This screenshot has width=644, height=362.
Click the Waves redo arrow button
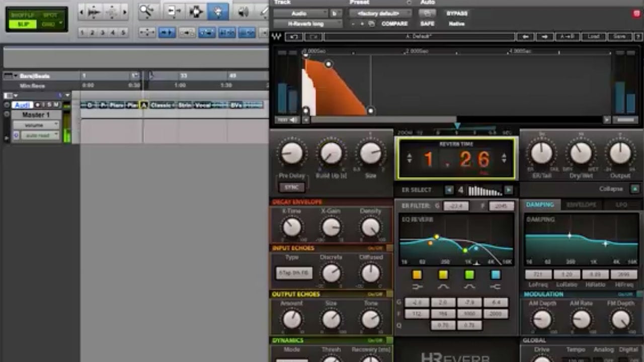pyautogui.click(x=312, y=37)
